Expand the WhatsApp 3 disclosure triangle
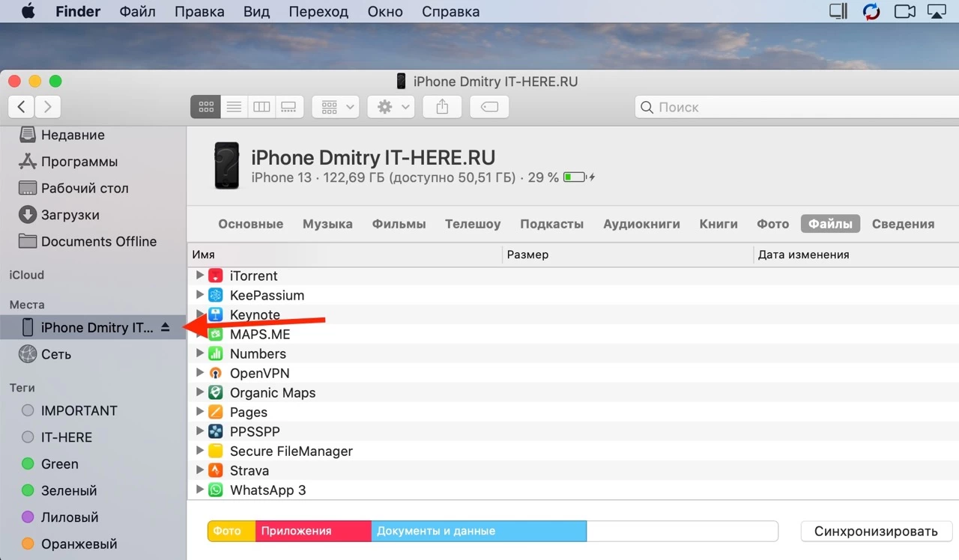 tap(199, 490)
